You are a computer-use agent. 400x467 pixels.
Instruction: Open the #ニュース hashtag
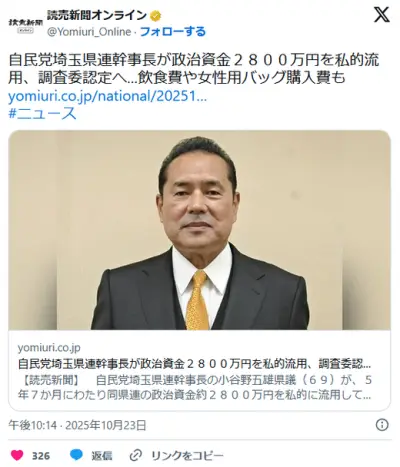pos(42,113)
